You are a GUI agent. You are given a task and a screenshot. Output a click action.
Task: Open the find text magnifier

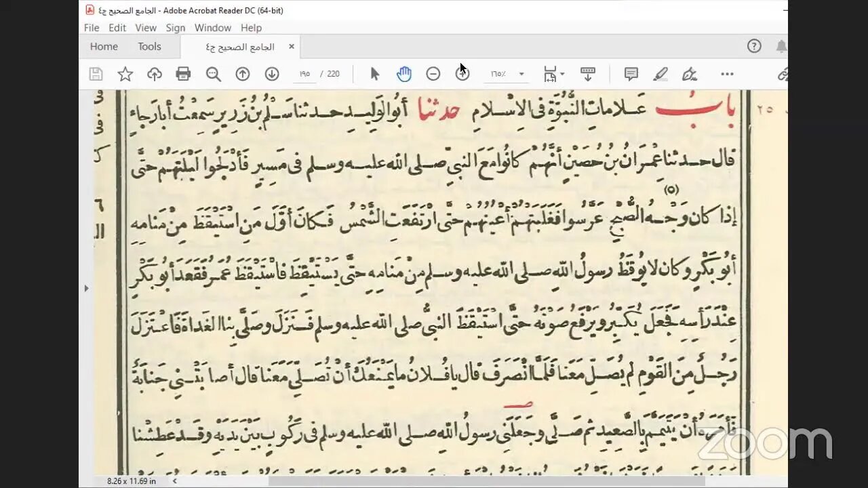tap(213, 74)
